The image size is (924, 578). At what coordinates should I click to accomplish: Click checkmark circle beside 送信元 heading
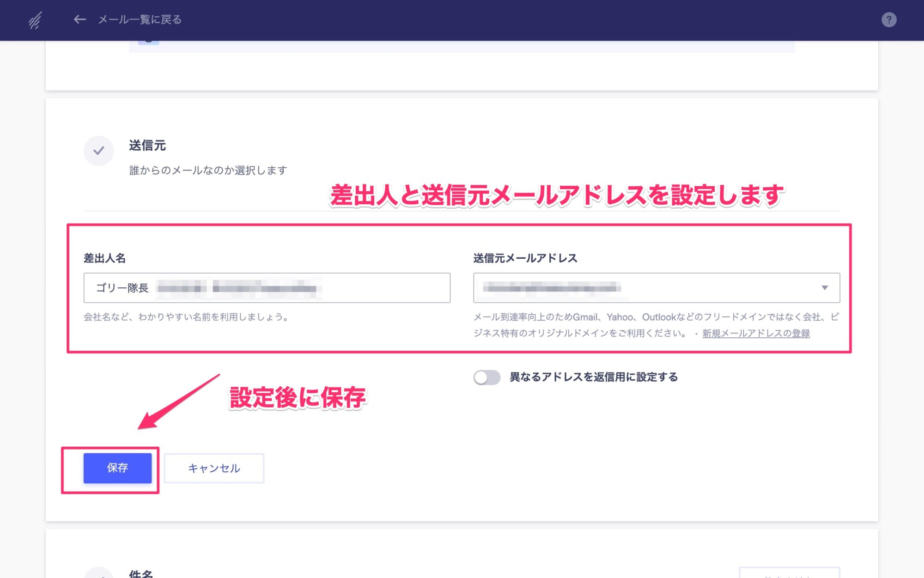[x=98, y=151]
